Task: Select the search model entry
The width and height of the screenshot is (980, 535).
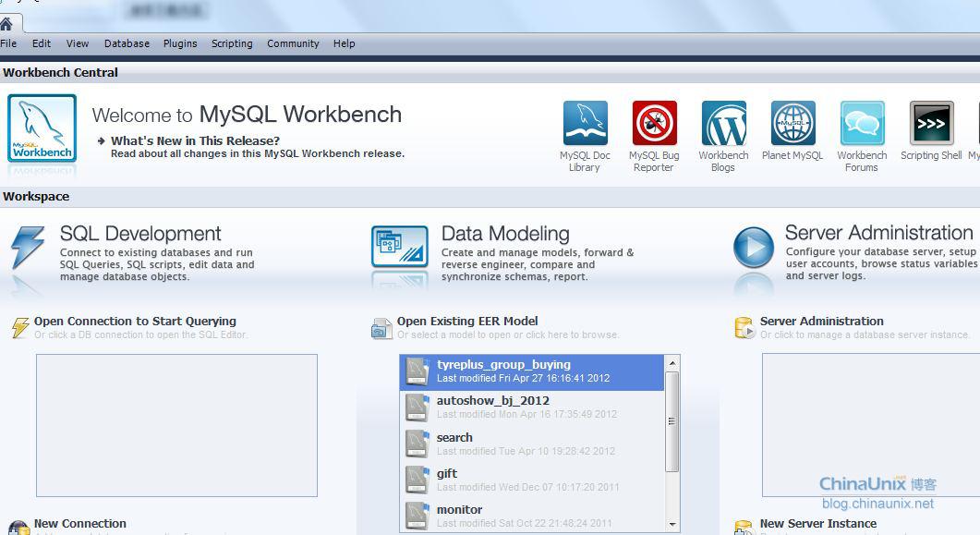Action: tap(532, 444)
